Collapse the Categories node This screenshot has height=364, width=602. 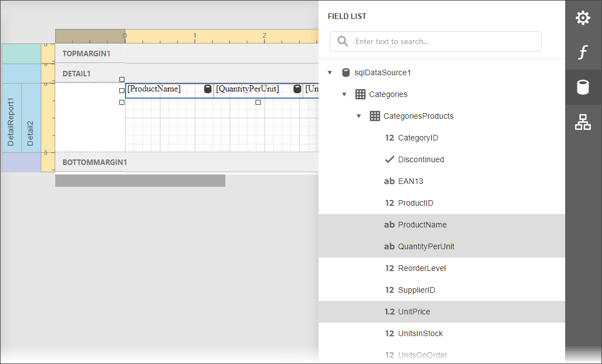tap(344, 94)
